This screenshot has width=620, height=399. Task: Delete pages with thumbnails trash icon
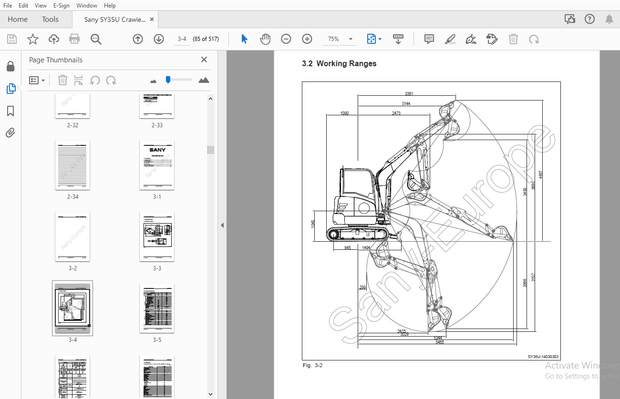(62, 80)
